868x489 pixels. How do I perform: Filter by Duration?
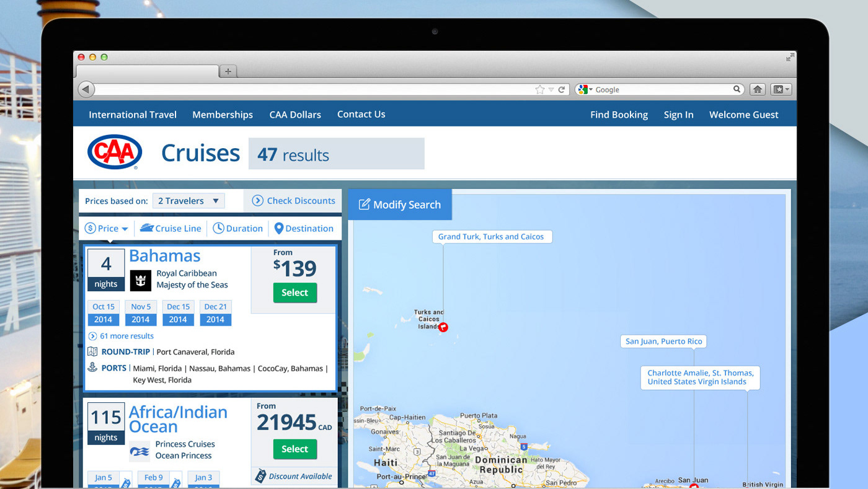click(x=238, y=228)
